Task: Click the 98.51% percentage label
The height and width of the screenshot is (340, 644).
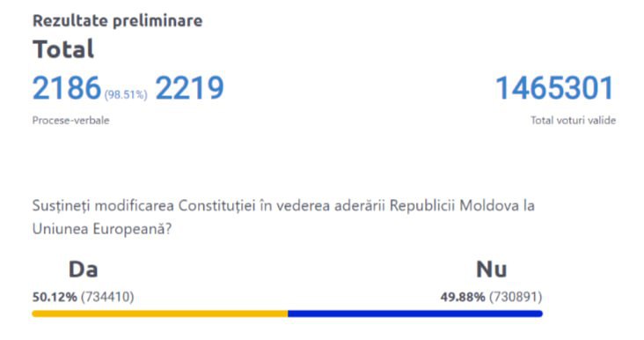Action: click(x=126, y=95)
